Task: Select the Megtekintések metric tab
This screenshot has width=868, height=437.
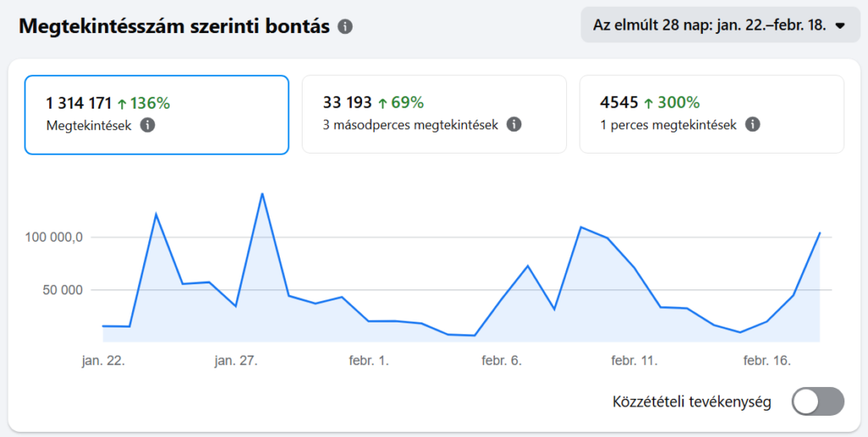Action: pyautogui.click(x=156, y=115)
